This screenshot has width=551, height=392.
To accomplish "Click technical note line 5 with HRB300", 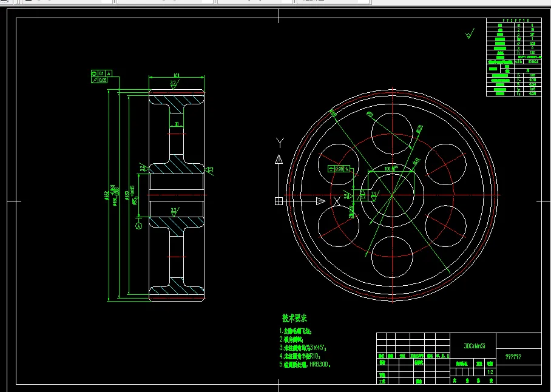I will 305,365.
